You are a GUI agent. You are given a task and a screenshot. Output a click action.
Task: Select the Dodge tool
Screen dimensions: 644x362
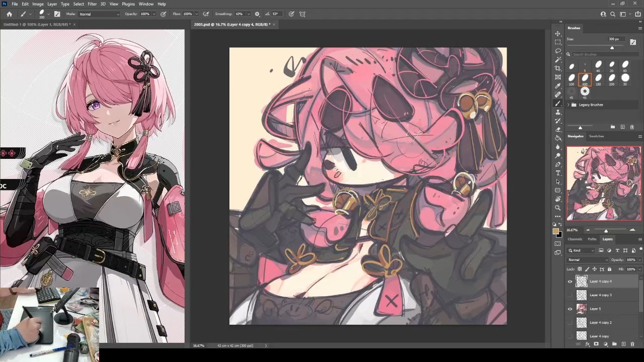(x=558, y=155)
